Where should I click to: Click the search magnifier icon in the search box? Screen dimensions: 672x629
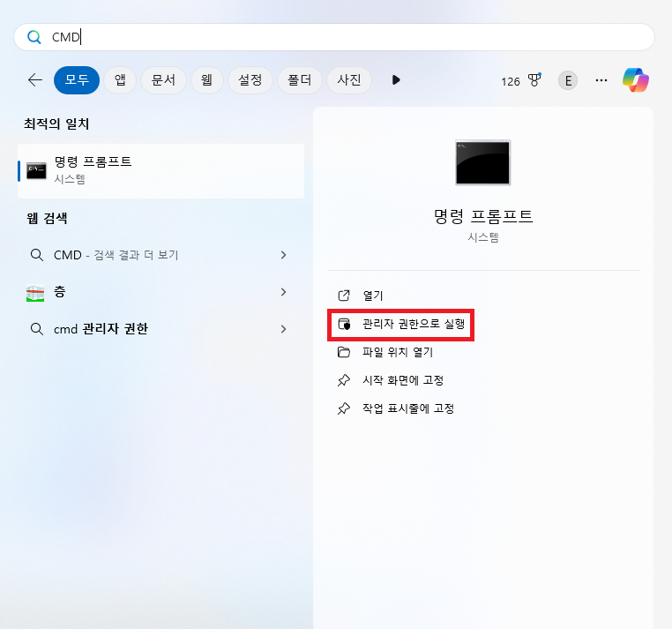[x=34, y=37]
